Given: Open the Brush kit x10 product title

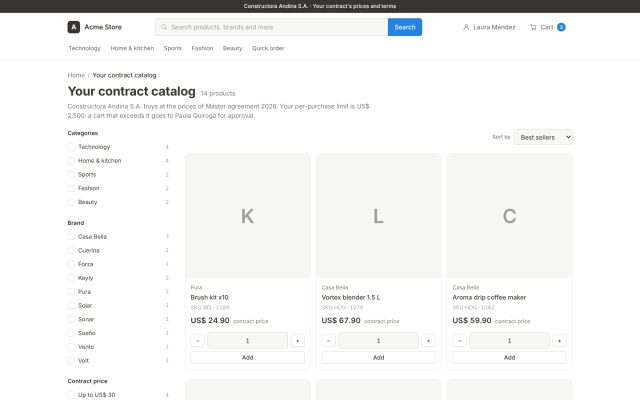Looking at the screenshot, I should [209, 298].
